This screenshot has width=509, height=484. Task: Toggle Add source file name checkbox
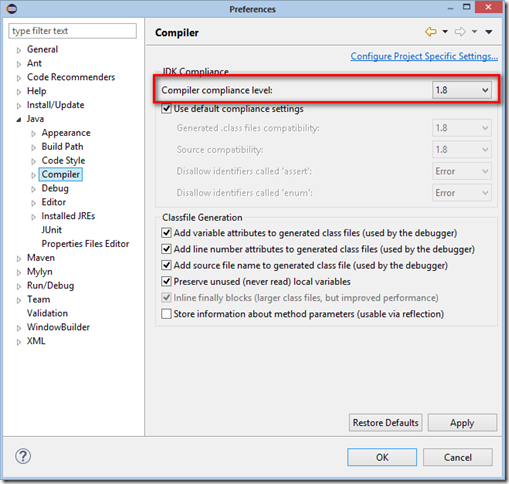[x=166, y=265]
